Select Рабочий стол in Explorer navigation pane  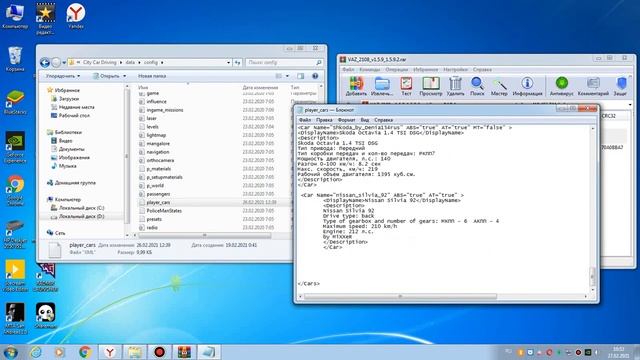click(x=74, y=116)
